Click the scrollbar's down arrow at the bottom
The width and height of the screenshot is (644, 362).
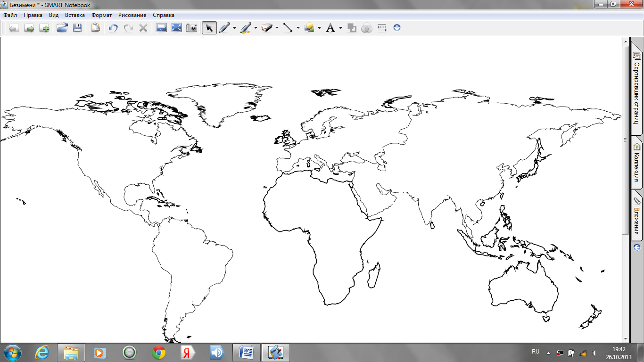pos(626,339)
